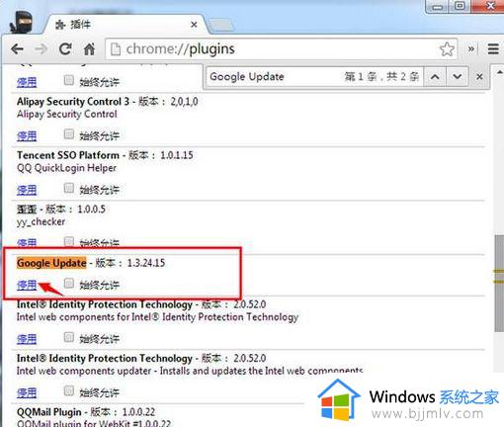This screenshot has height=427, width=504.
Task: Check 始终允许 for Google Update
Action: [69, 283]
